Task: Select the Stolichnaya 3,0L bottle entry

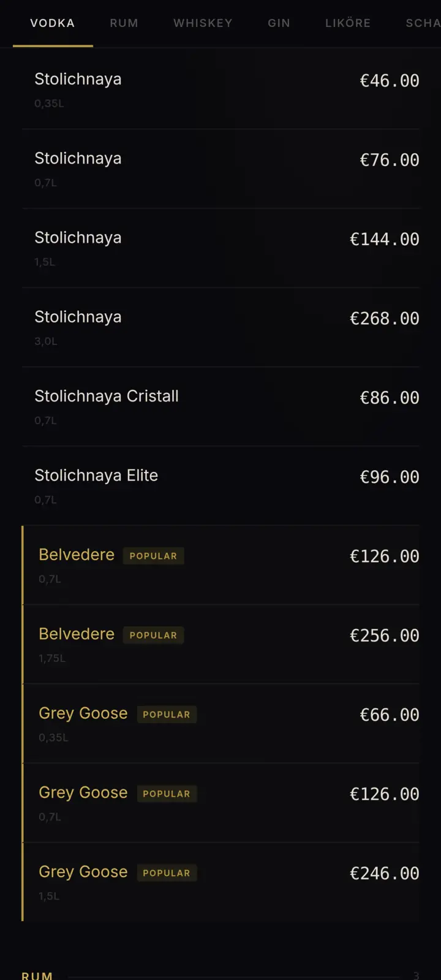Action: point(221,325)
